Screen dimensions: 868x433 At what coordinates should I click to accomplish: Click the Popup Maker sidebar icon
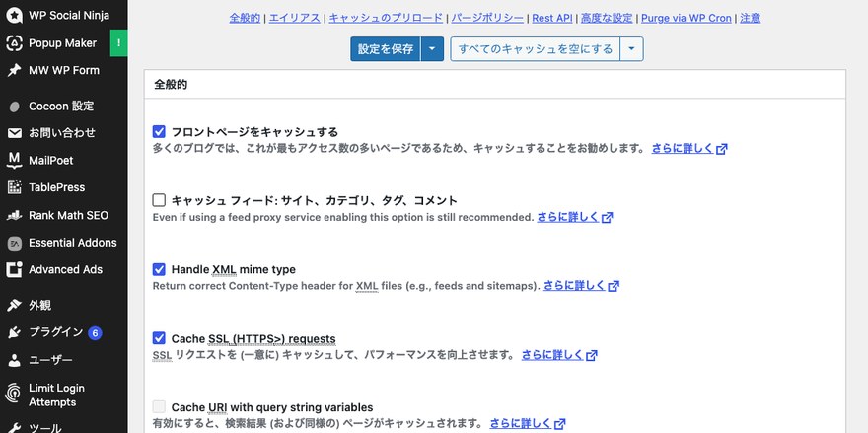(15, 43)
